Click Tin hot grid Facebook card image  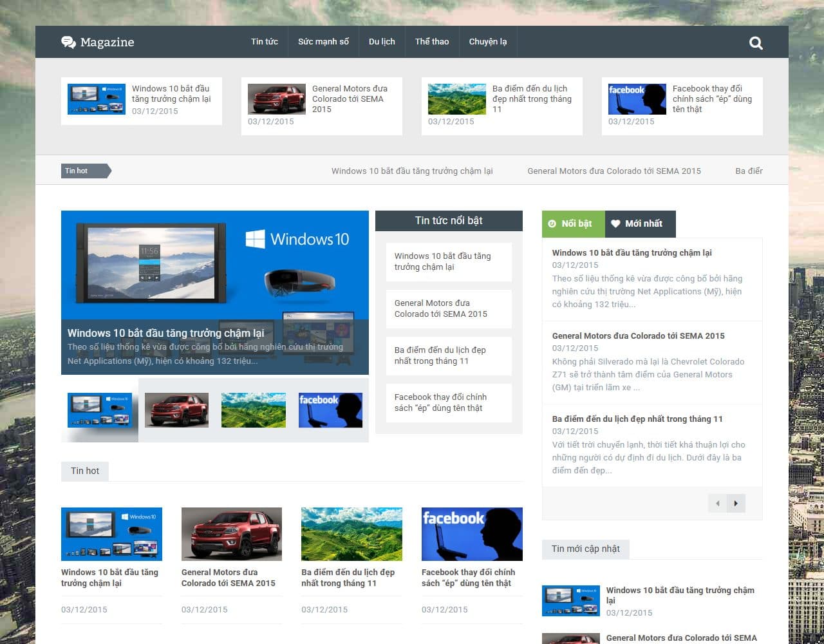coord(472,534)
